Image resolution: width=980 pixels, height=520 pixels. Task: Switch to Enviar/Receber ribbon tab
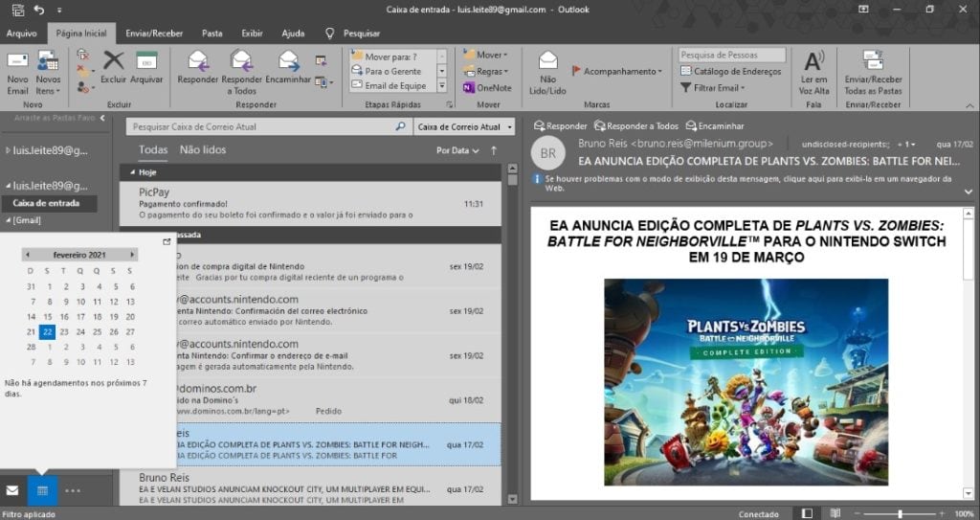pos(154,34)
